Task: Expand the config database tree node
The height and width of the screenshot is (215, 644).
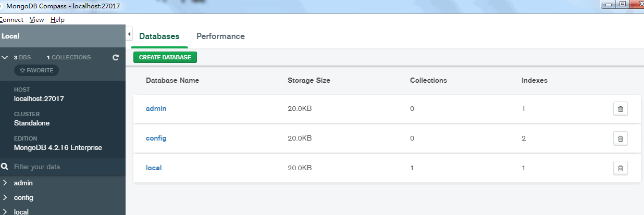Action: click(5, 198)
